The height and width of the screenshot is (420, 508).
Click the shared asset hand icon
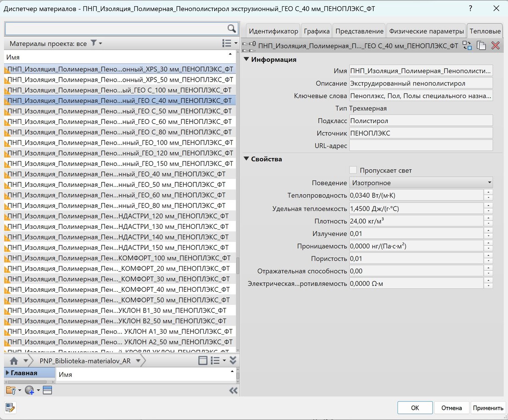(x=248, y=46)
